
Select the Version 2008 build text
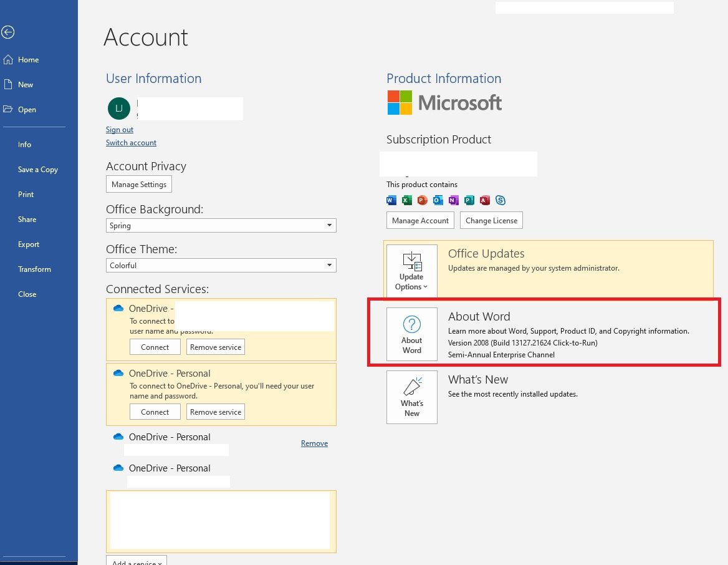(523, 343)
